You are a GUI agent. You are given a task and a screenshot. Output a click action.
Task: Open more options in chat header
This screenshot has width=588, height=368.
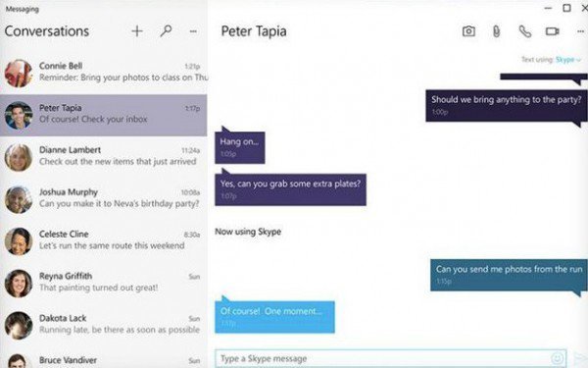pyautogui.click(x=580, y=31)
